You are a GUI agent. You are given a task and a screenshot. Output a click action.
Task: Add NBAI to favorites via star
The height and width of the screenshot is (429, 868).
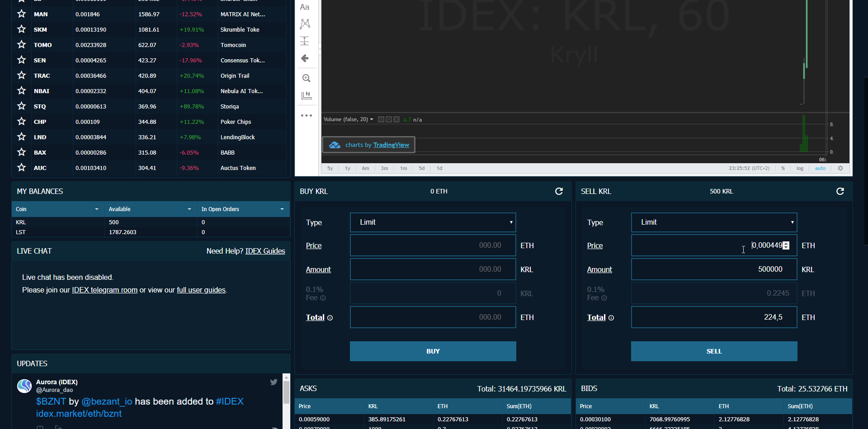(21, 91)
